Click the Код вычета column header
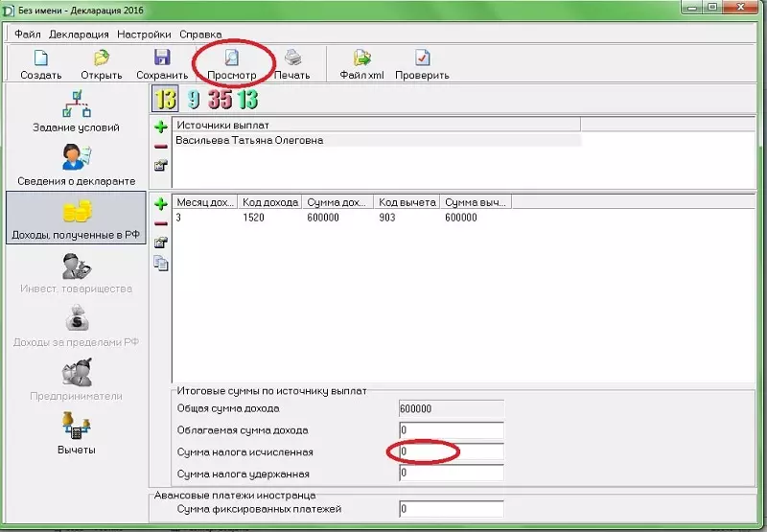This screenshot has height=532, width=767. 407,202
